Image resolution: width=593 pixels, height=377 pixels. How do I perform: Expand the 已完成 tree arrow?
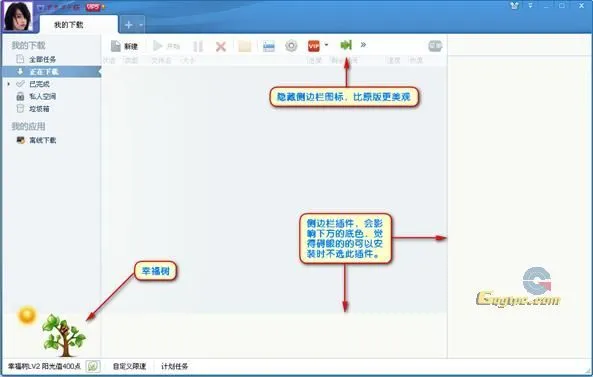point(8,84)
